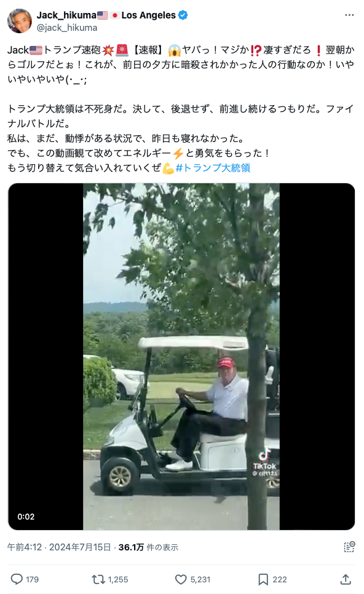This screenshot has height=594, width=364.
Task: Click the read-aloud icon beside view count
Action: (x=349, y=547)
